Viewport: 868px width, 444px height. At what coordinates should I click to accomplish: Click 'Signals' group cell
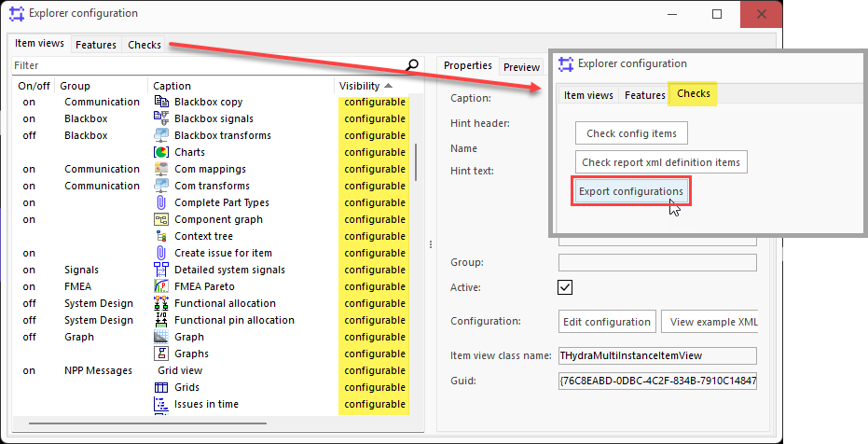tap(81, 270)
